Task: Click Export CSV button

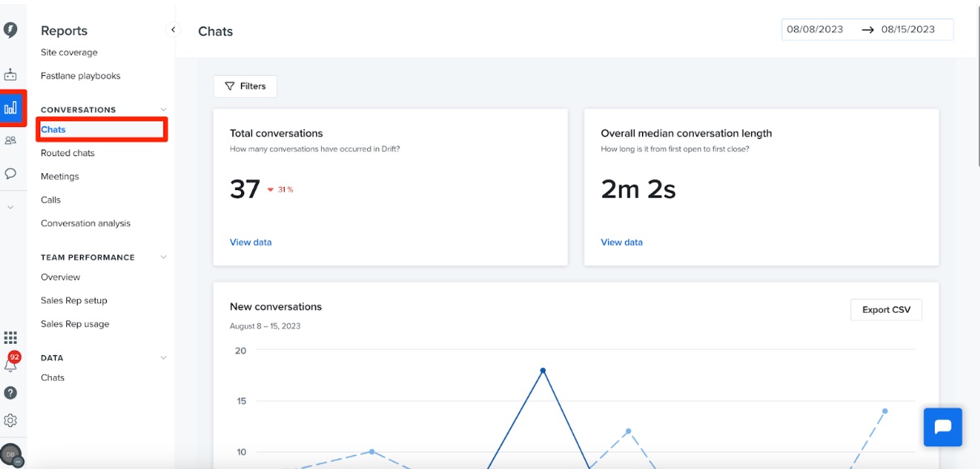Action: [x=886, y=310]
